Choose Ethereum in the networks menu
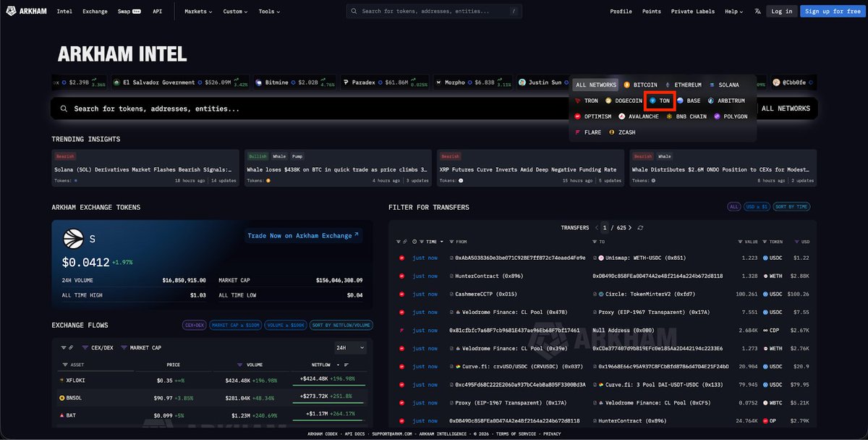This screenshot has width=868, height=440. click(x=683, y=85)
